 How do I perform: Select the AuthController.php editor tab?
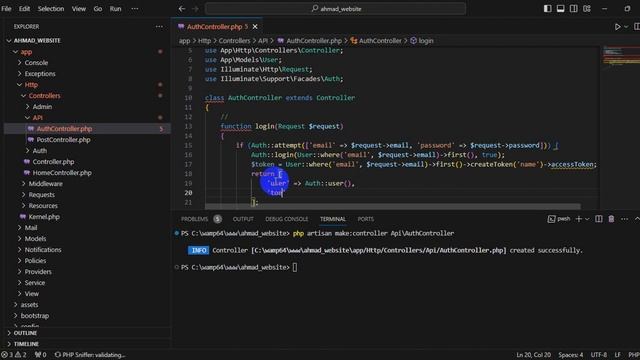tap(216, 27)
